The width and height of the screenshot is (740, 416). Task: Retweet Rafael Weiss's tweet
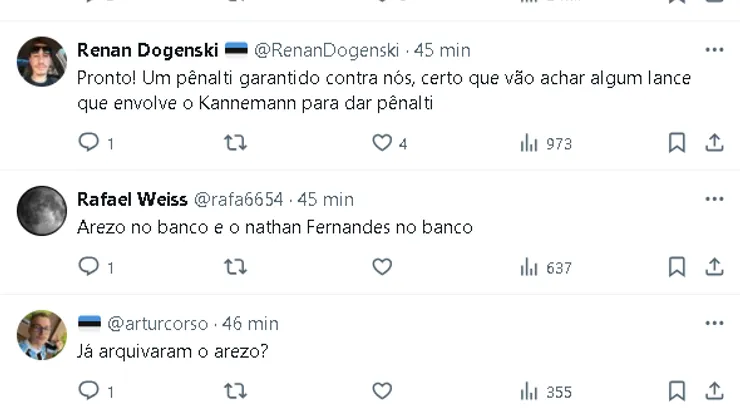pyautogui.click(x=235, y=267)
